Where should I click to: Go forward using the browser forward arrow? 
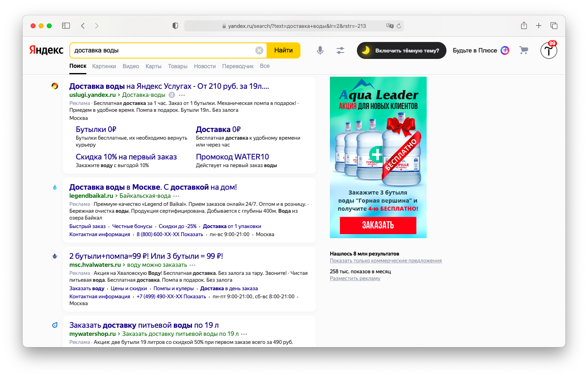point(96,26)
